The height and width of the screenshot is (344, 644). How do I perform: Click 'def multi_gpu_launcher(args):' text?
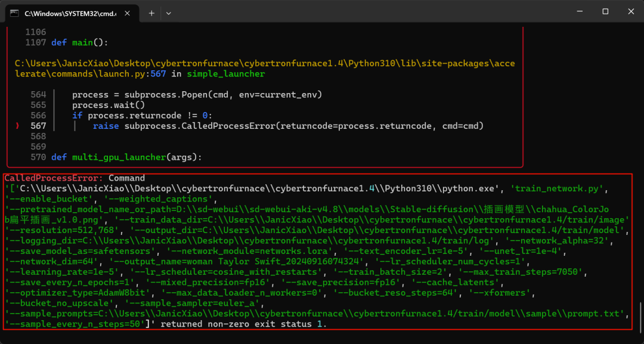point(126,157)
